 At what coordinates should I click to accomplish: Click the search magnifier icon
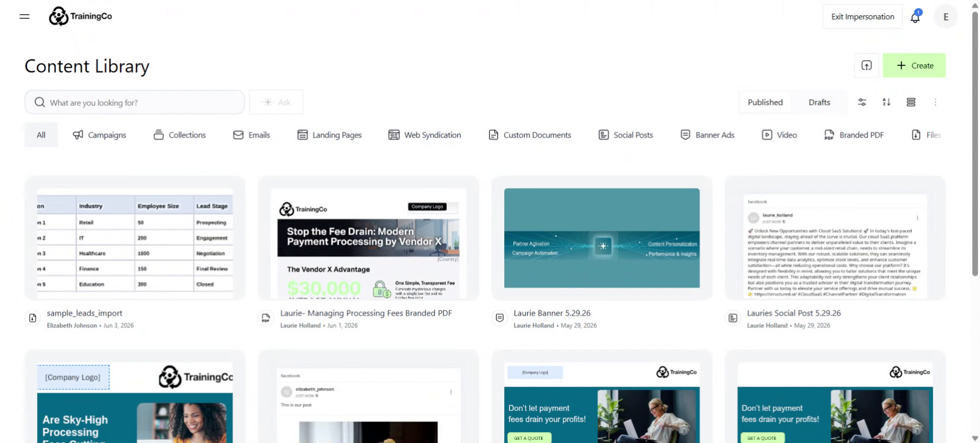click(x=40, y=103)
